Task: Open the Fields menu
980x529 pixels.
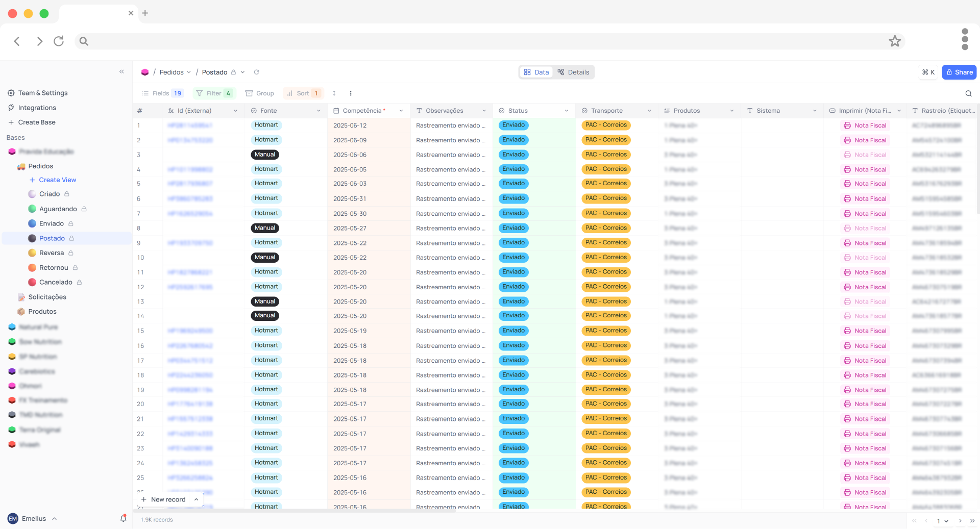Action: [x=162, y=93]
